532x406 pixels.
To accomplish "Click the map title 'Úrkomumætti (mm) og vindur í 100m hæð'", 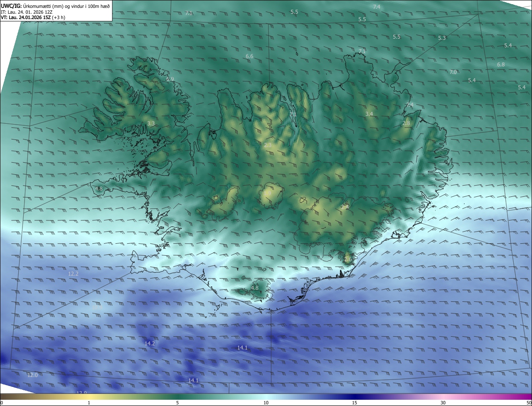I will click(66, 6).
